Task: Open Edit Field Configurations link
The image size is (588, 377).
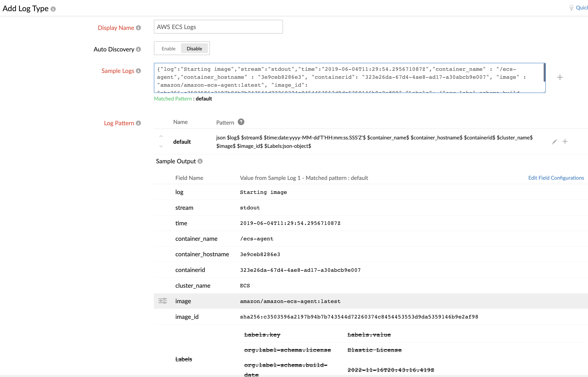Action: pyautogui.click(x=556, y=178)
